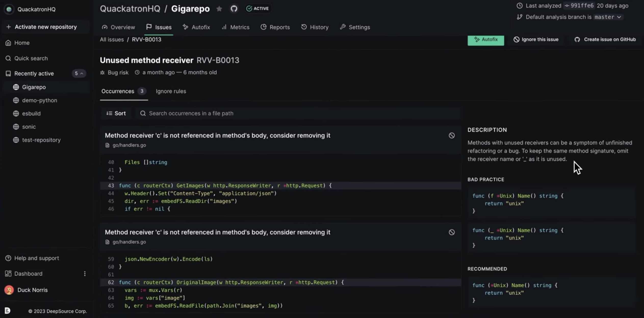
Task: Open the Overview tab
Action: pos(118,27)
